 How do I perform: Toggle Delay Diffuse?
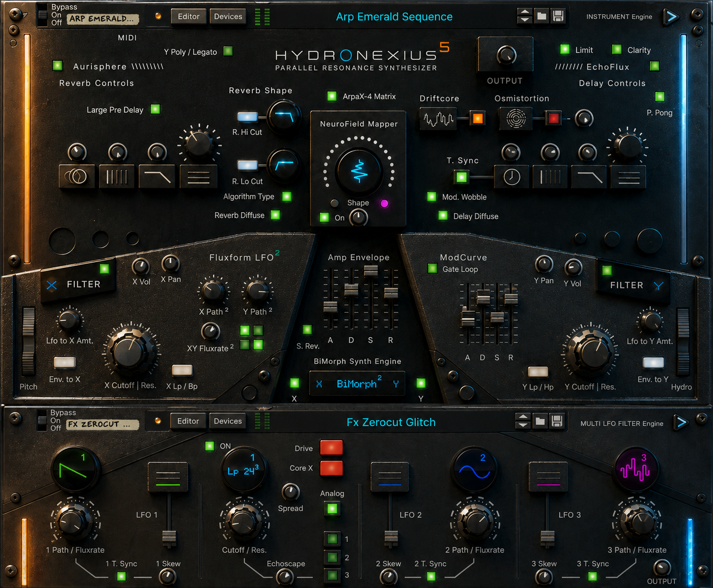pyautogui.click(x=443, y=215)
